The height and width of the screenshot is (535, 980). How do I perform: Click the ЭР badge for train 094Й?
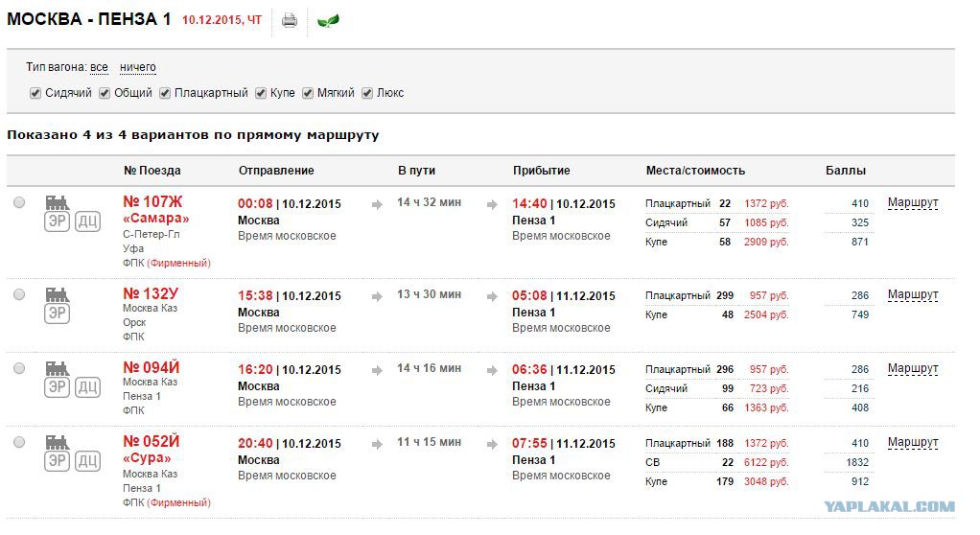(x=57, y=387)
